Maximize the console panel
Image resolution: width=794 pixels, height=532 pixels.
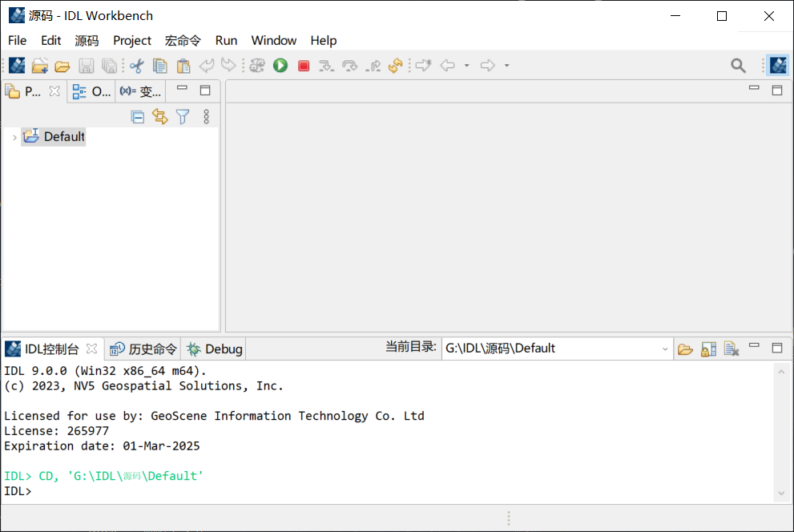(x=777, y=348)
